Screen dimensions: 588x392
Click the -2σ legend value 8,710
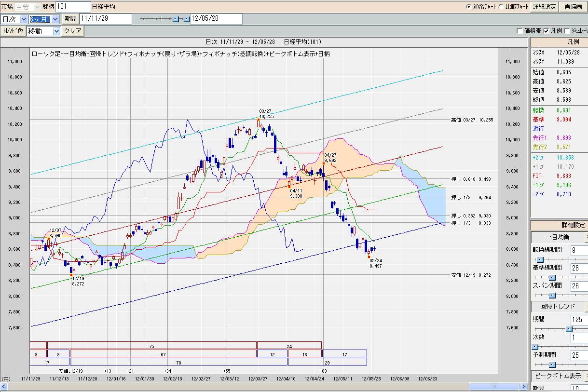(x=563, y=194)
